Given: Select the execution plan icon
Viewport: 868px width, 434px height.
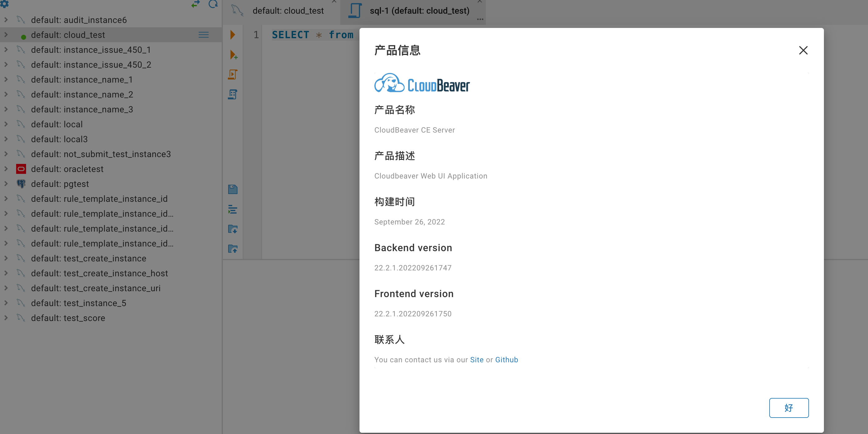Looking at the screenshot, I should [x=233, y=94].
